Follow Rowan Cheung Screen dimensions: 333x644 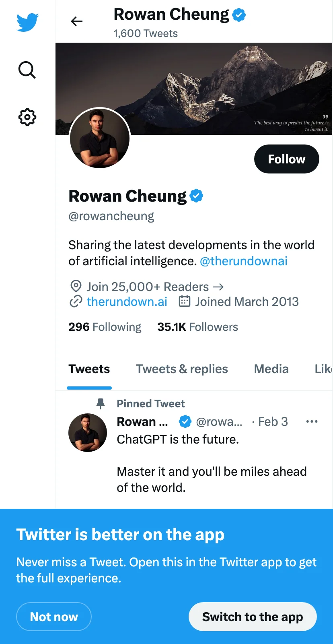pos(286,159)
